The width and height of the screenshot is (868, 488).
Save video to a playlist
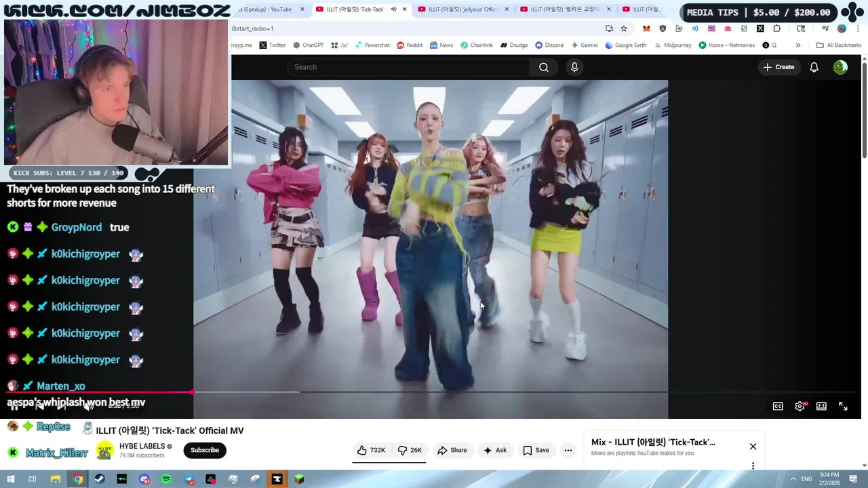coord(536,450)
